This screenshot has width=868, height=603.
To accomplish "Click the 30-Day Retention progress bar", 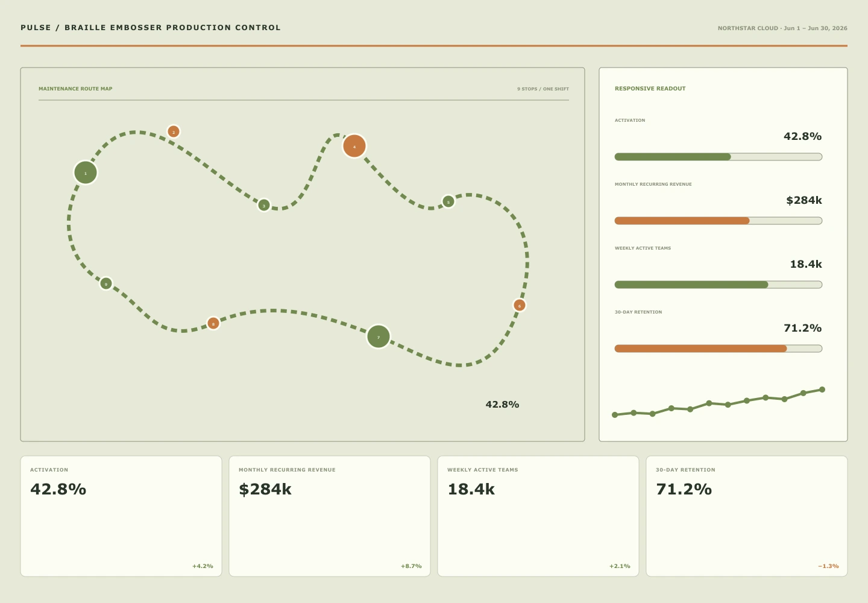I will click(x=719, y=349).
